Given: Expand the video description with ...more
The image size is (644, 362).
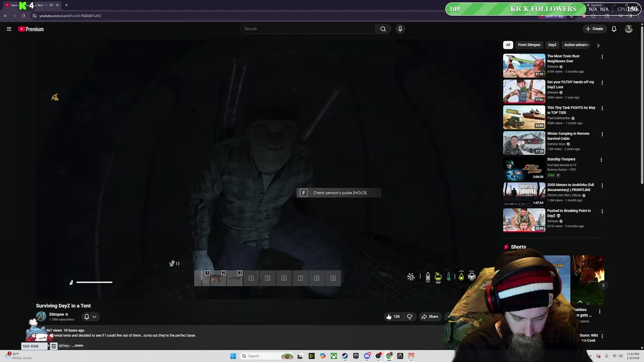Looking at the screenshot, I should 77,345.
